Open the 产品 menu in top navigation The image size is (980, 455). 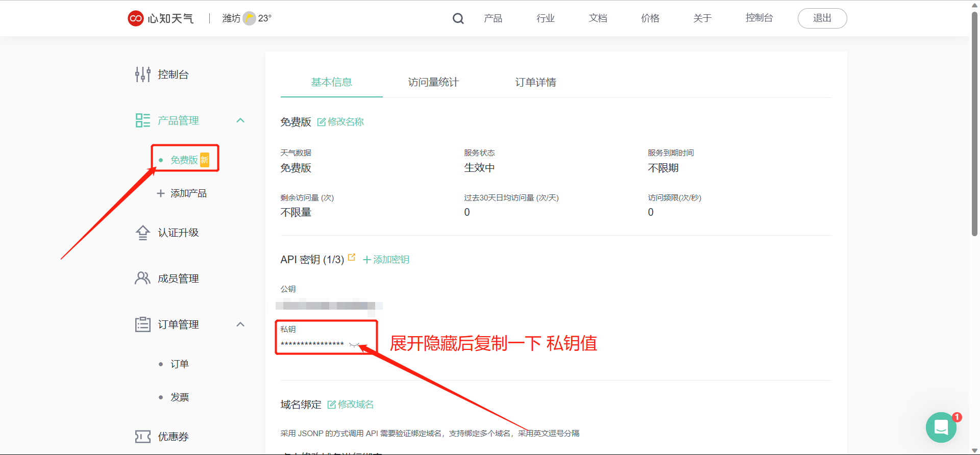[x=493, y=18]
